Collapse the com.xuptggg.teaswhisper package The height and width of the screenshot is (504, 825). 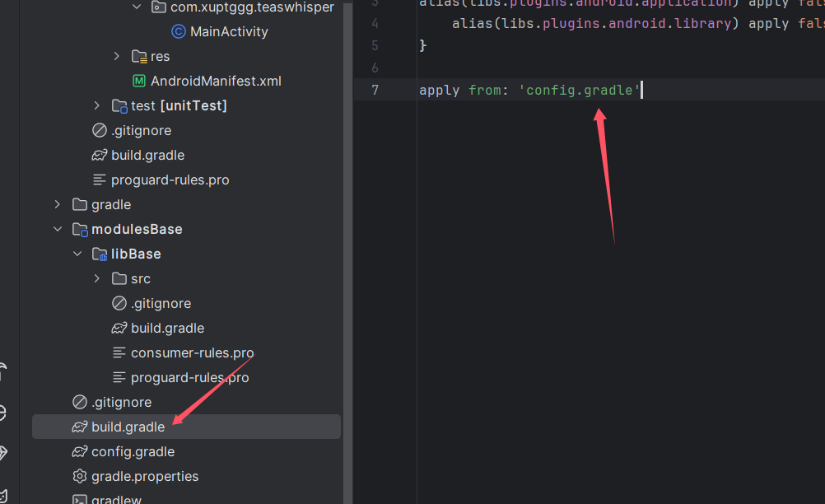(137, 7)
